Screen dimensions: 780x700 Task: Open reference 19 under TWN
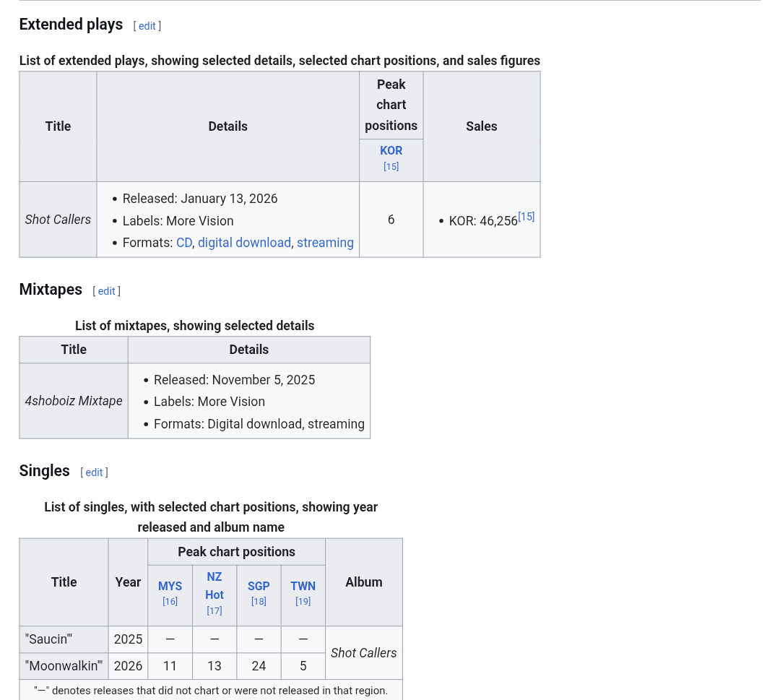coord(303,601)
